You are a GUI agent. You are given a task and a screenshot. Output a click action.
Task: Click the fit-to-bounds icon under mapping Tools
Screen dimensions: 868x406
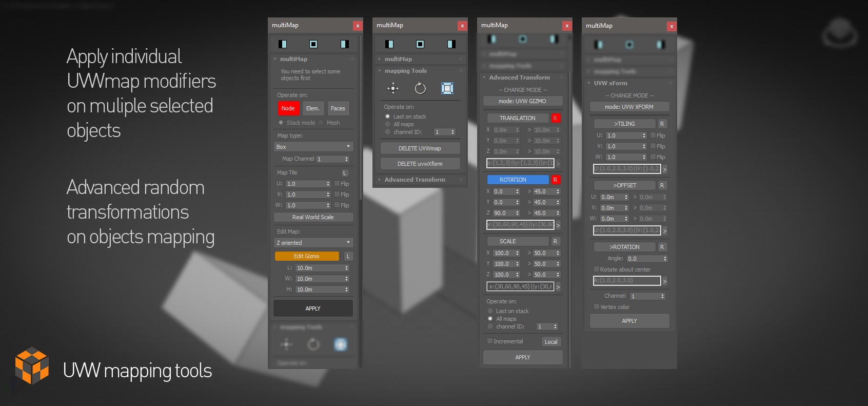447,88
